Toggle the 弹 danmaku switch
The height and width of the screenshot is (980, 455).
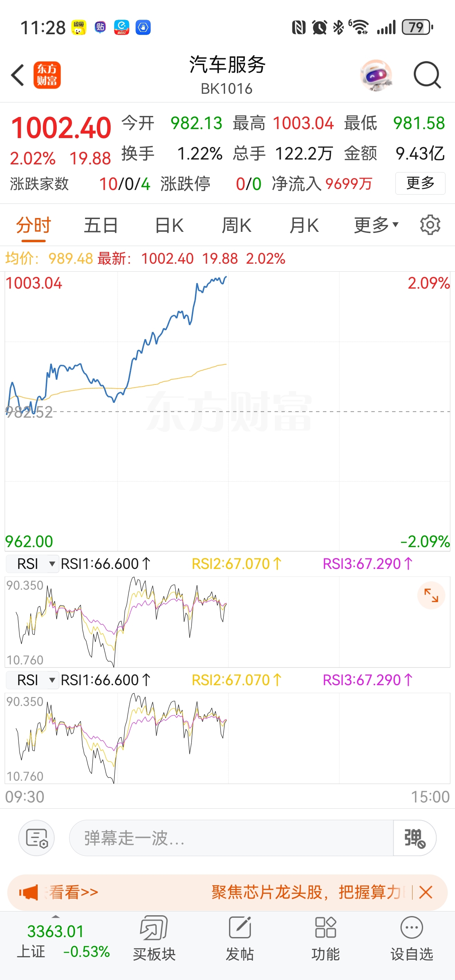pyautogui.click(x=414, y=838)
